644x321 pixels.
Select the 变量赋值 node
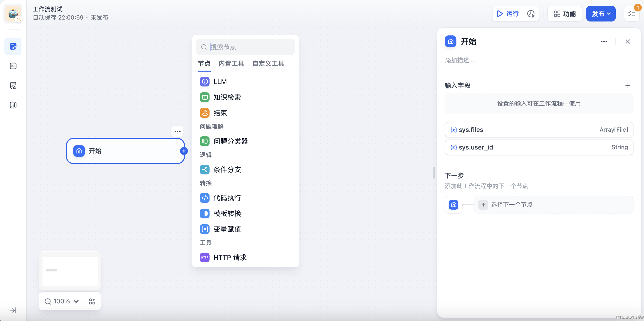[227, 229]
